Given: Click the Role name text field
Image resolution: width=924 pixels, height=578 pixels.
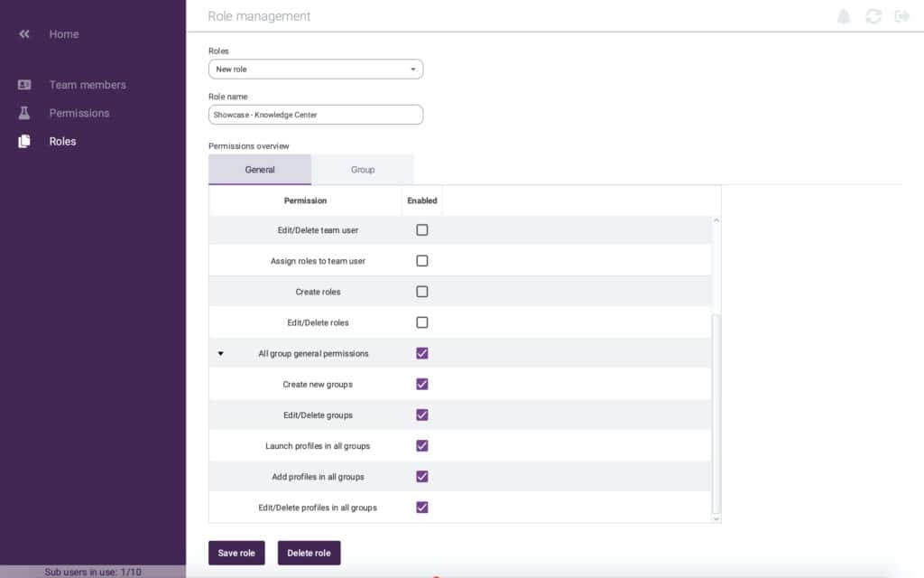Looking at the screenshot, I should (316, 115).
